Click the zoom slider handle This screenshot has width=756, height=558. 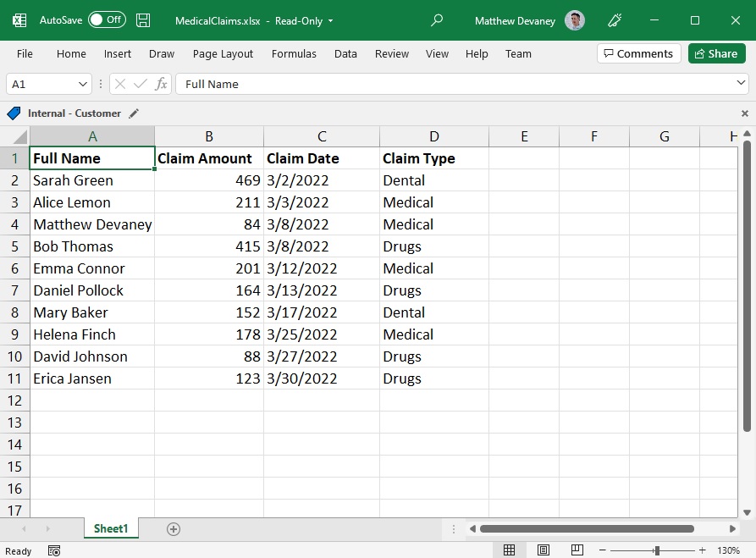tap(657, 550)
